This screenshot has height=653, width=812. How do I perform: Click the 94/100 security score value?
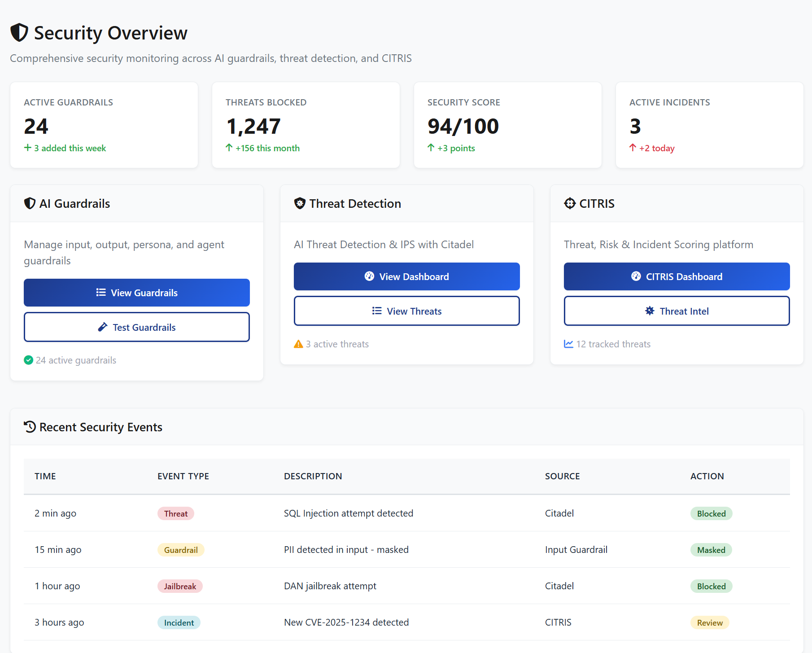tap(463, 126)
